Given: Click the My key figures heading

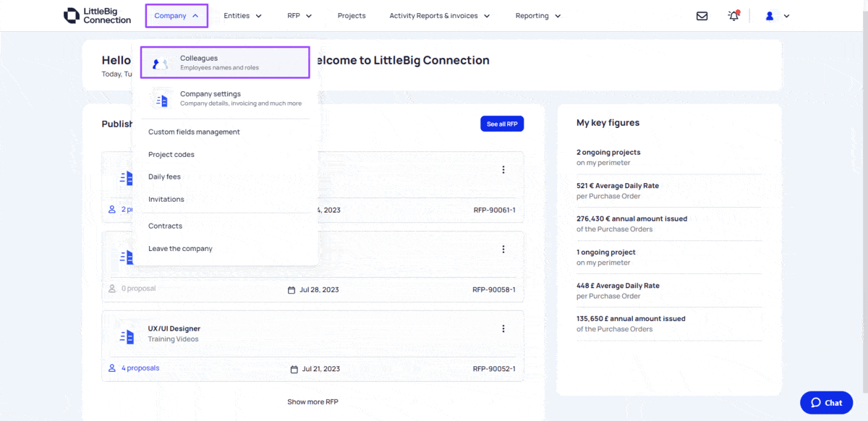Looking at the screenshot, I should [608, 123].
